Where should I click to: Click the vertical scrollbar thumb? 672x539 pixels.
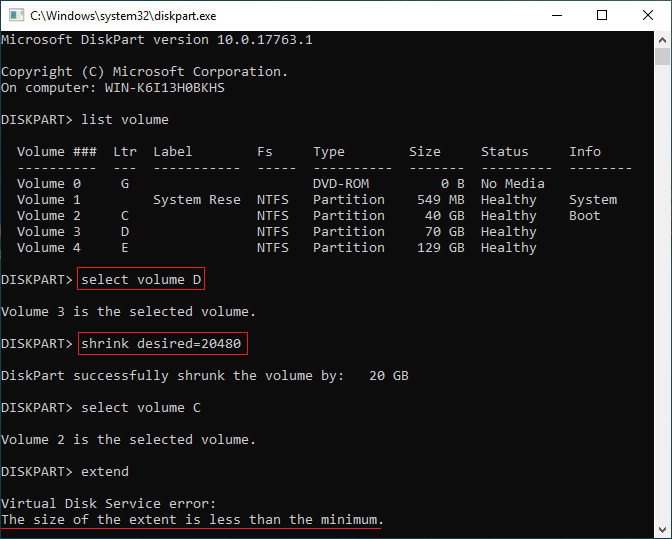coord(663,58)
